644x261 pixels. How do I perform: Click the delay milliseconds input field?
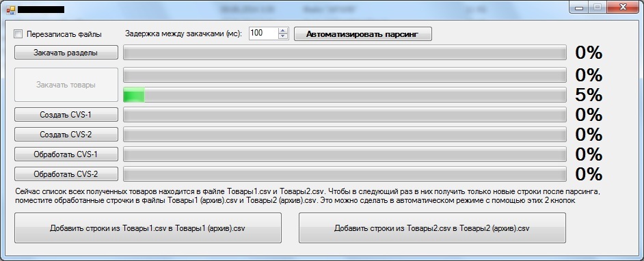point(263,33)
